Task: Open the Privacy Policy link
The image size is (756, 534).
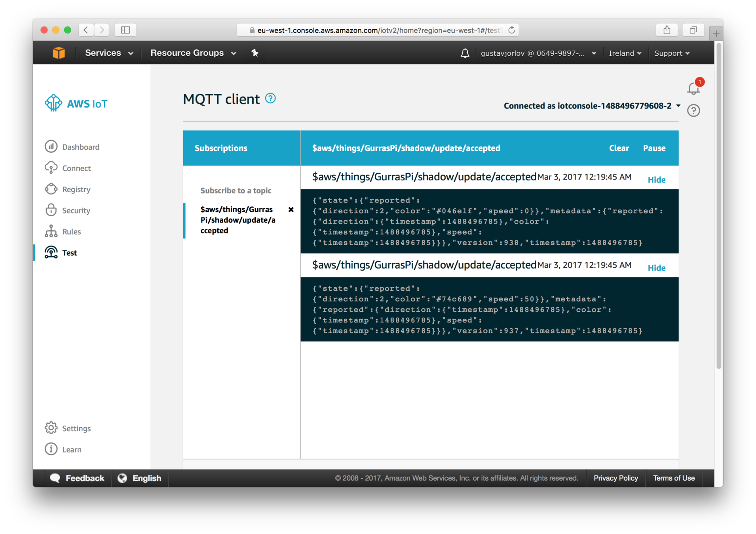Action: click(x=615, y=478)
